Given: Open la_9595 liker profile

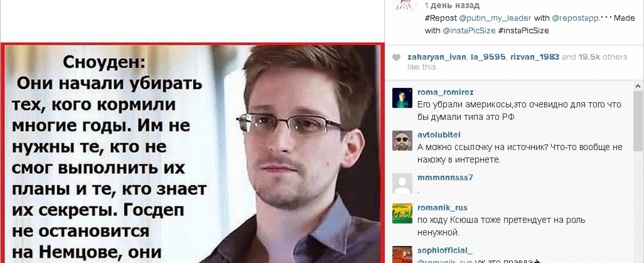Looking at the screenshot, I should [488, 57].
